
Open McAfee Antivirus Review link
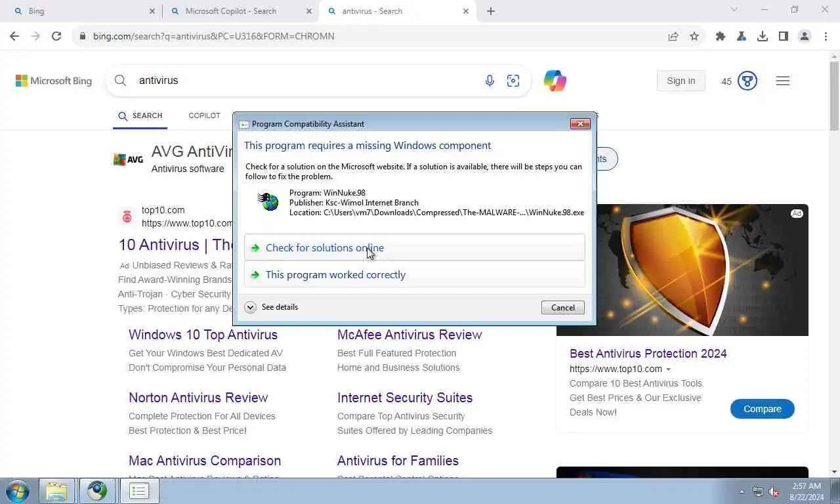coord(409,335)
